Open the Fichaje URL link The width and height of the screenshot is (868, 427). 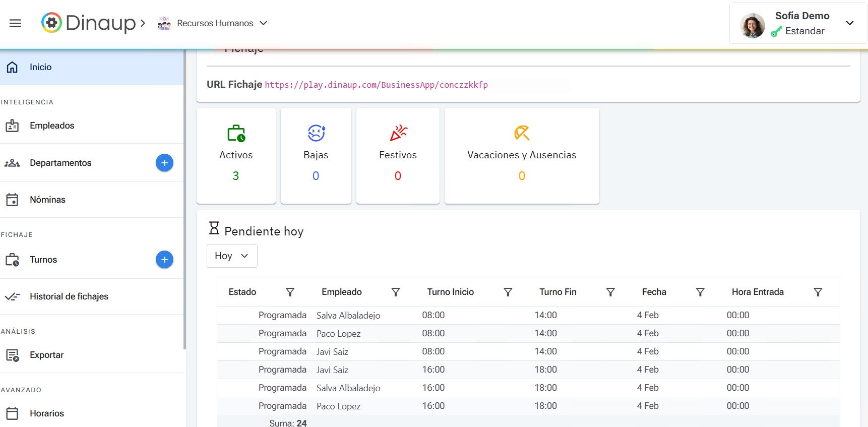pyautogui.click(x=376, y=85)
